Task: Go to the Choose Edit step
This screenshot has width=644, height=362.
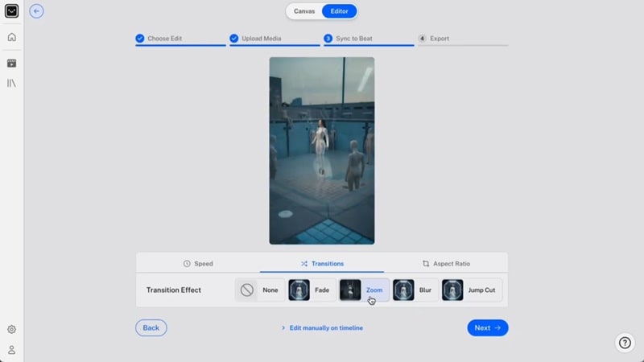Action: tap(180, 39)
